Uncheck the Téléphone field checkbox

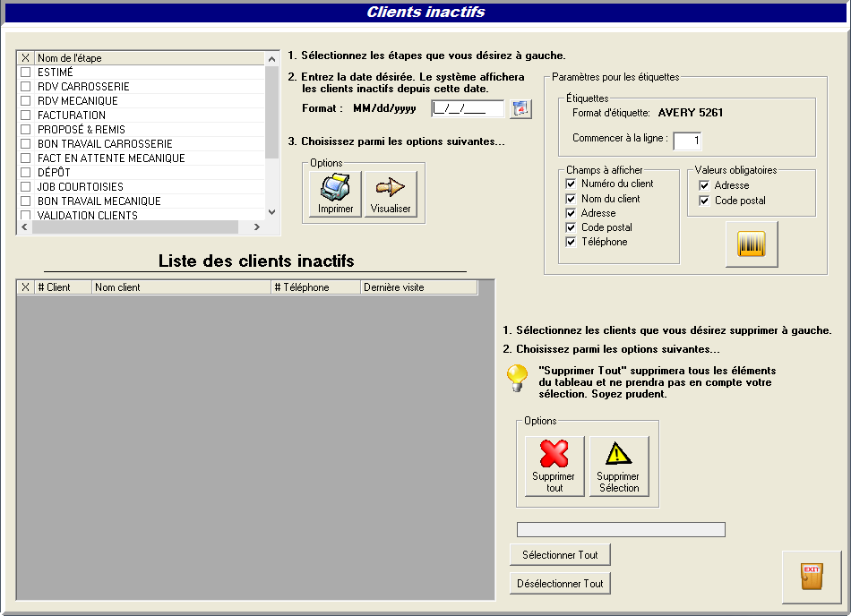click(x=571, y=242)
